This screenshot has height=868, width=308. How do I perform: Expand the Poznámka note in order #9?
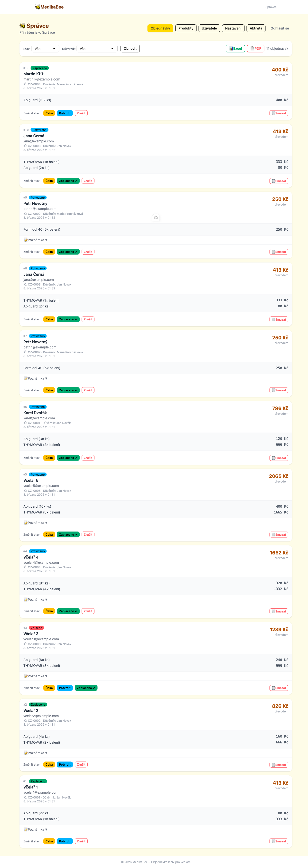pyautogui.click(x=36, y=240)
